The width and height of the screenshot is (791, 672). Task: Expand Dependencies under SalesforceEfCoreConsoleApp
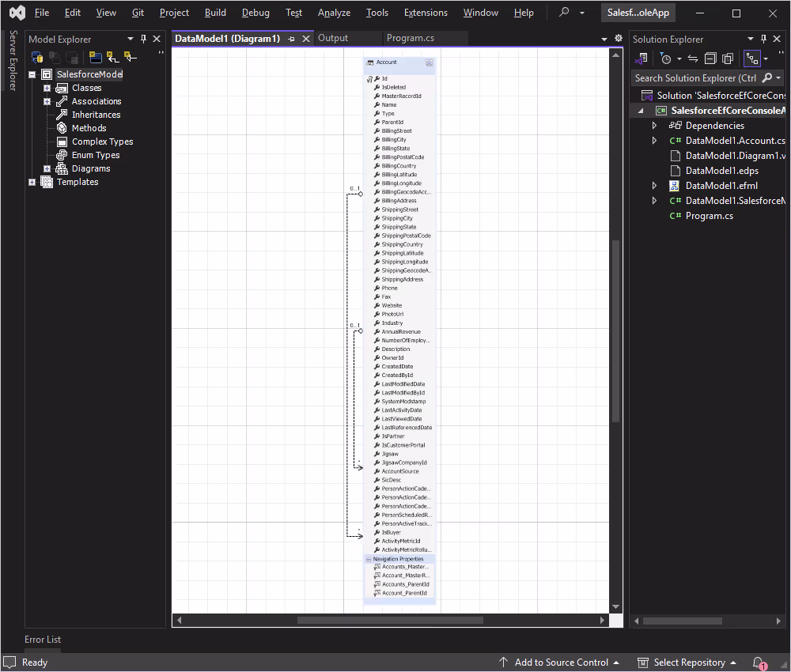[653, 125]
